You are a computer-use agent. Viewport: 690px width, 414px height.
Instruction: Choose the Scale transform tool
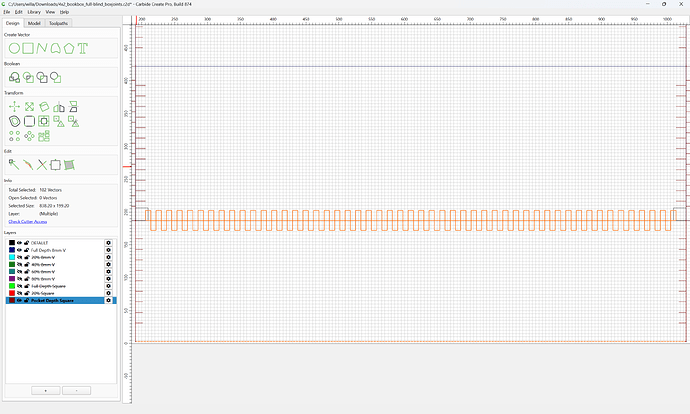click(29, 106)
